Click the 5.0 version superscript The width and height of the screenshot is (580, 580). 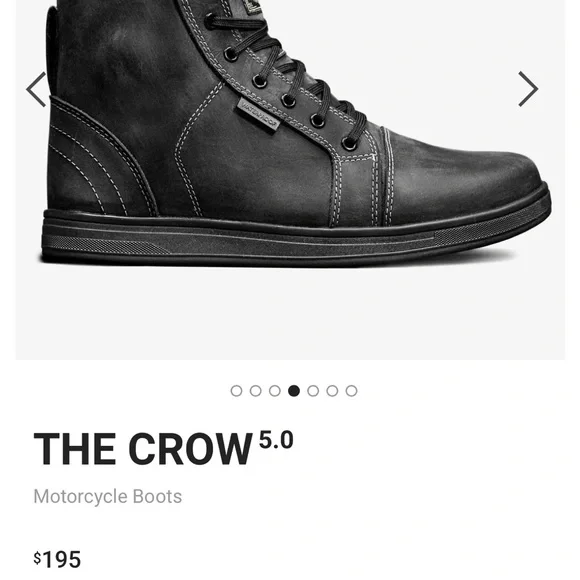[276, 439]
